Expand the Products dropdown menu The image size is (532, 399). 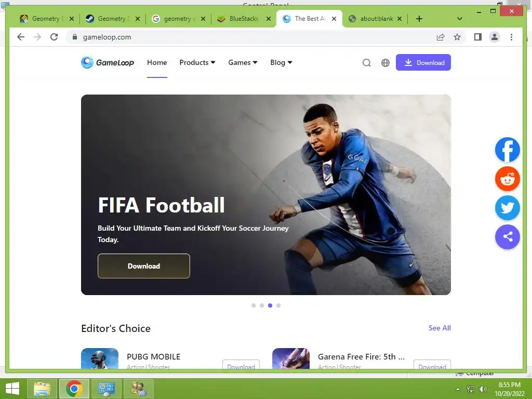(197, 62)
